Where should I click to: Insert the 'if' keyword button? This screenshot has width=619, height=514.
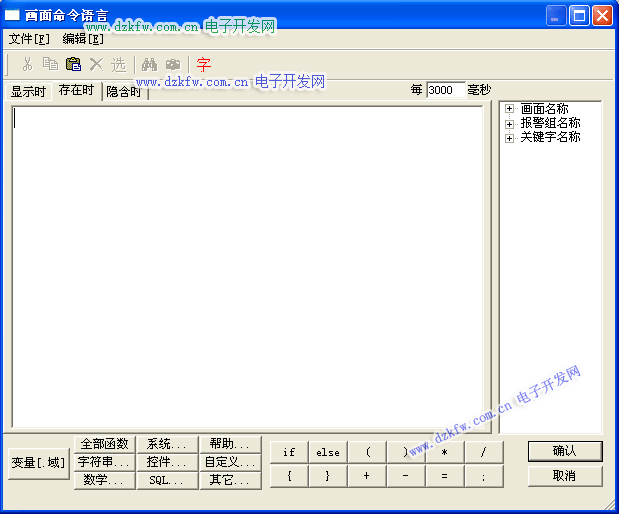(289, 452)
